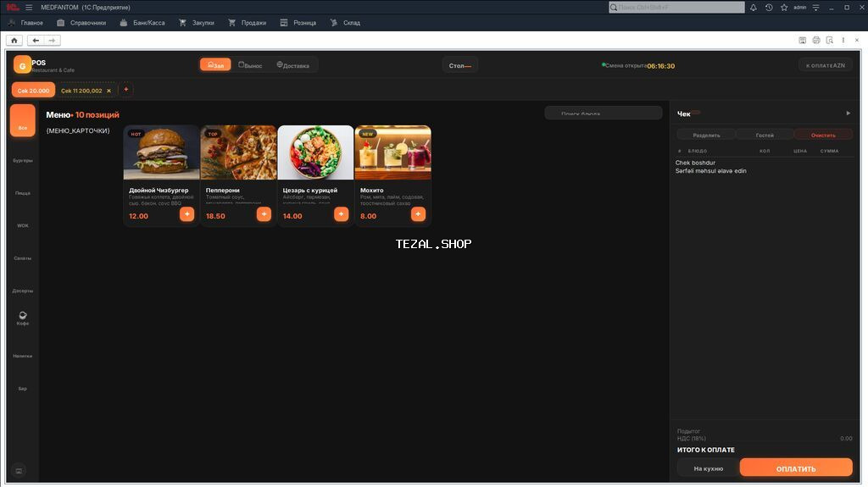Select the Кофе category with cup icon

(x=23, y=318)
